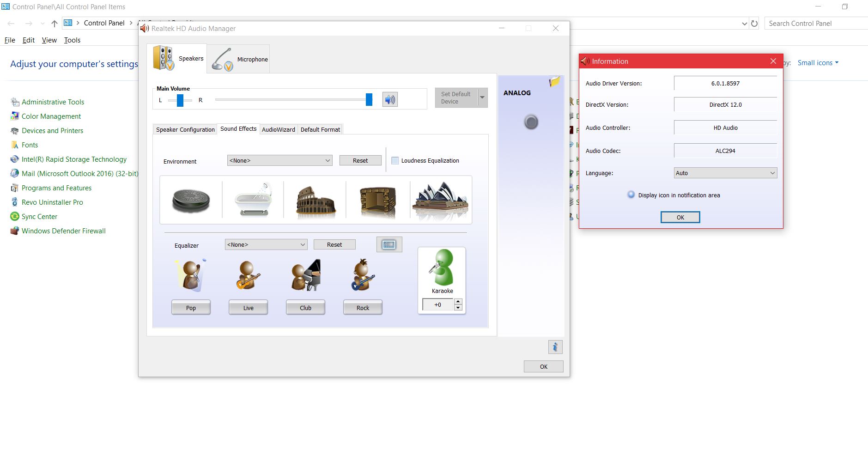Open the File menu
This screenshot has height=463, width=868.
(10, 40)
